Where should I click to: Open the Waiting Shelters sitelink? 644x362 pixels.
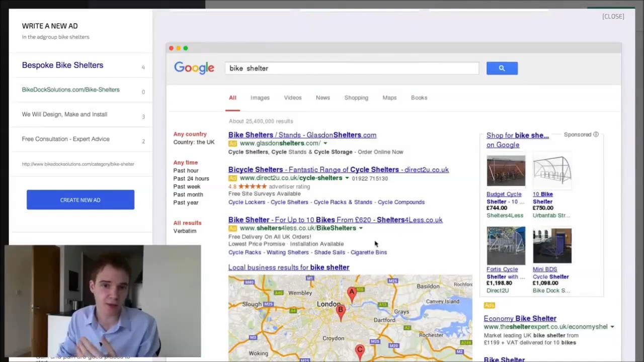(x=288, y=252)
